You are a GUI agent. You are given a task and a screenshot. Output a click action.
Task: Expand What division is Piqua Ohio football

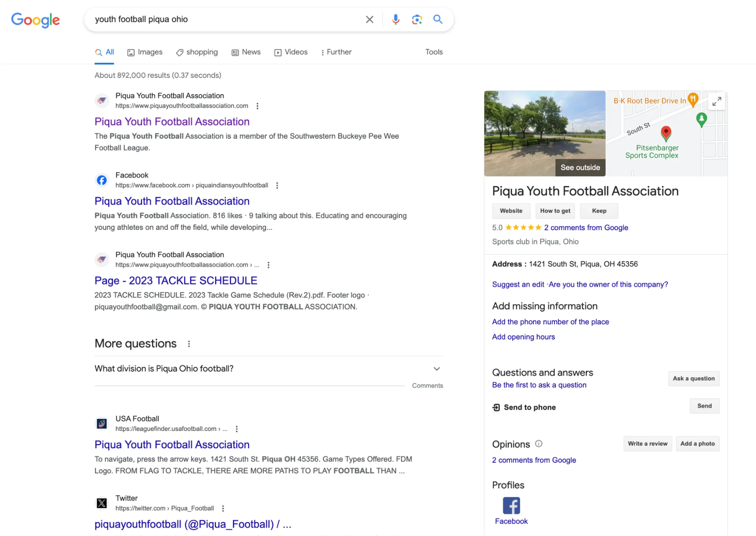point(269,369)
